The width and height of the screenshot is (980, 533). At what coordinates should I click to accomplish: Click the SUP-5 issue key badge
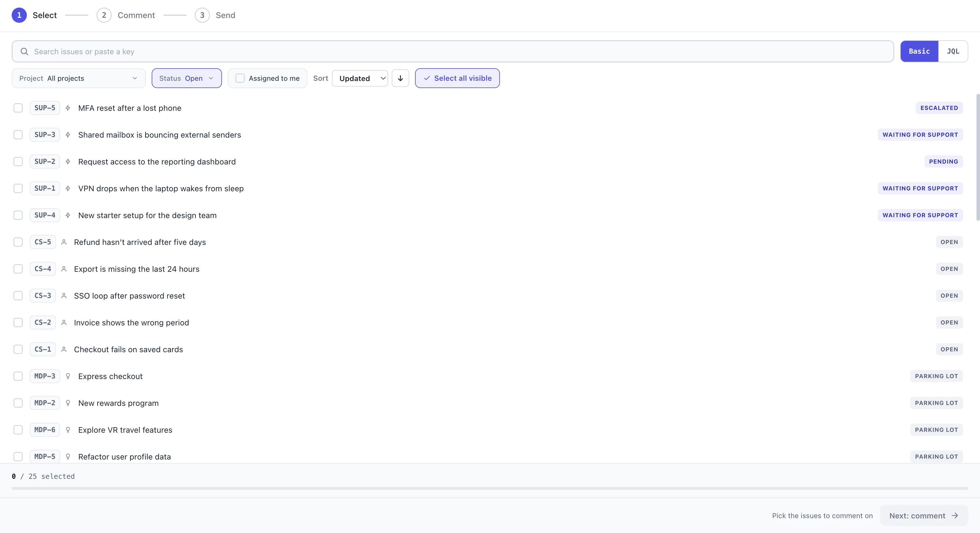tap(45, 108)
